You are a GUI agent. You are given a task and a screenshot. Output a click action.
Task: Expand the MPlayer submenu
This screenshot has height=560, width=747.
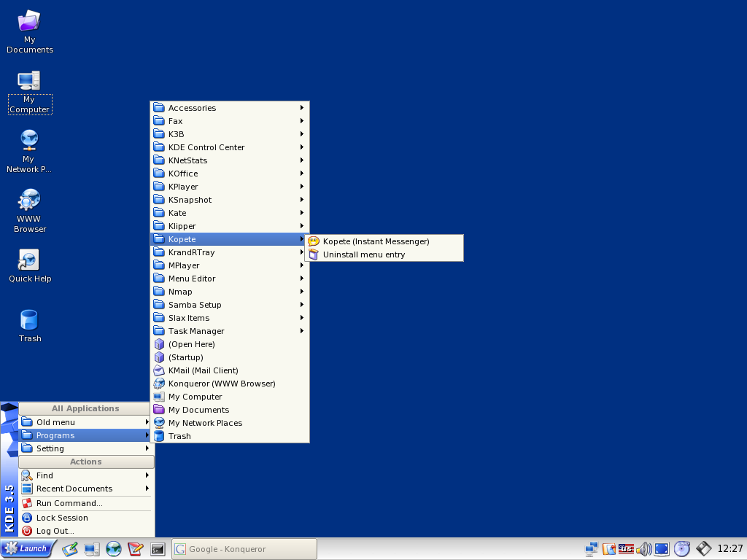pyautogui.click(x=230, y=265)
